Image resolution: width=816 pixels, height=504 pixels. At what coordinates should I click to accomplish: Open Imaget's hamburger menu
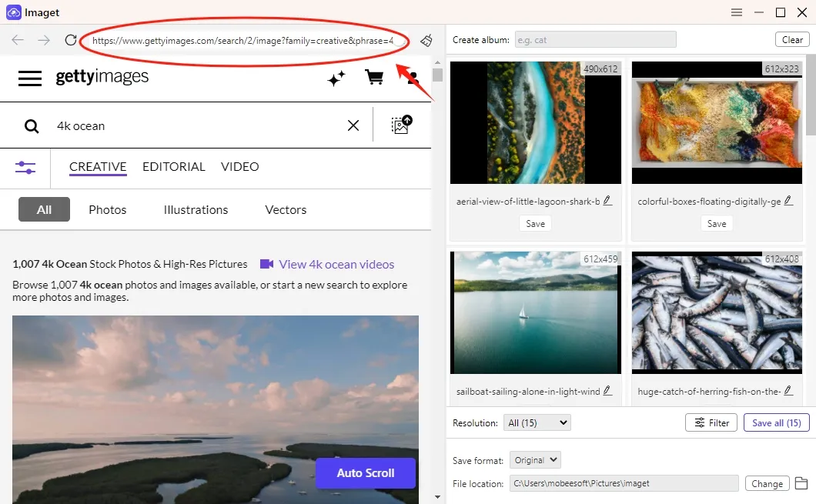[x=737, y=12]
